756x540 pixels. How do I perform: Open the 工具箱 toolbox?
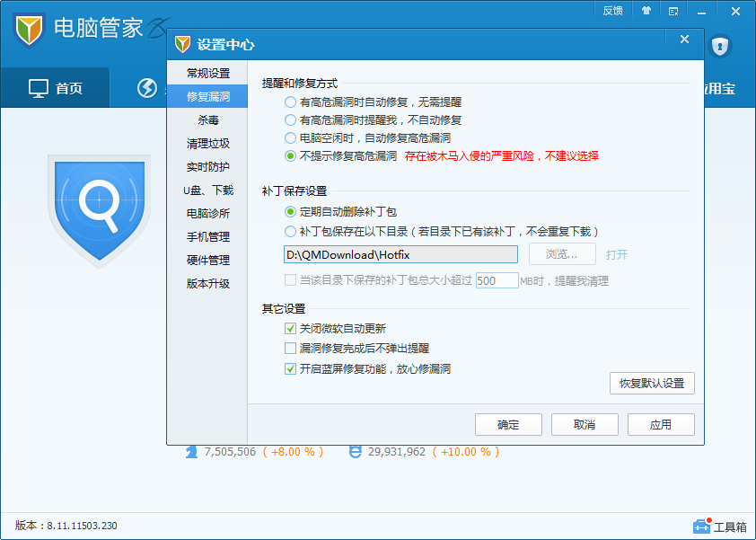[x=720, y=526]
